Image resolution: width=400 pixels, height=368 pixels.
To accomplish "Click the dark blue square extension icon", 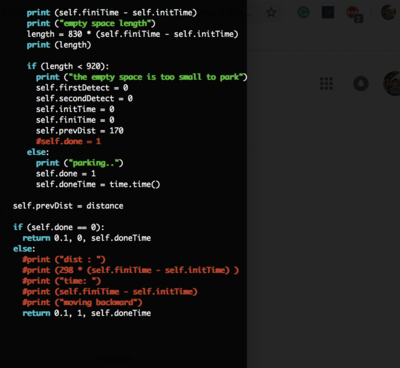I will [328, 13].
